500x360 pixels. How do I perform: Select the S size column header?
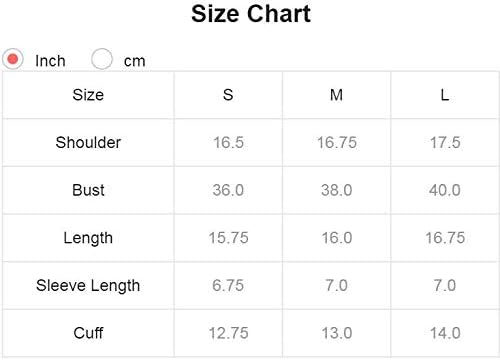point(228,95)
